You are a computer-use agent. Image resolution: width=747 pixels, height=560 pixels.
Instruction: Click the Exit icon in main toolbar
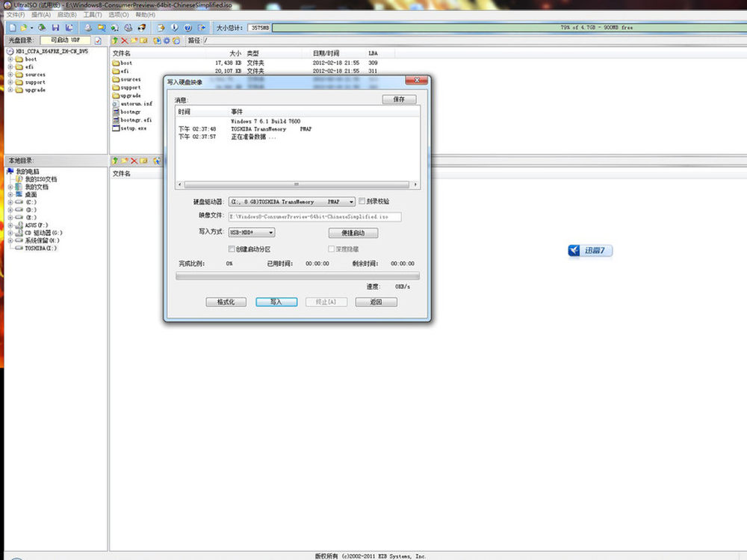coord(202,28)
